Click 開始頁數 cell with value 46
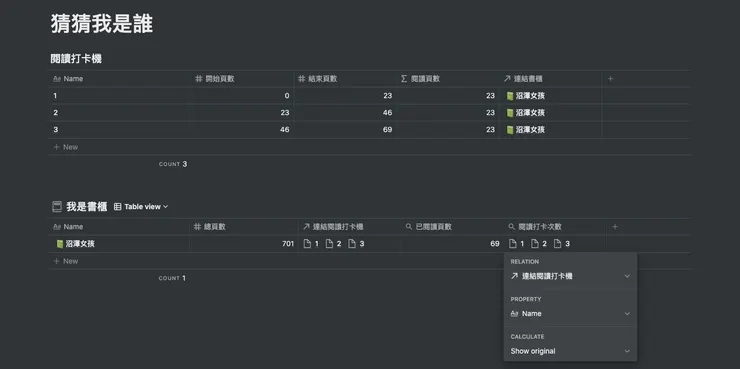Screen dimensions: 740x369 click(242, 130)
